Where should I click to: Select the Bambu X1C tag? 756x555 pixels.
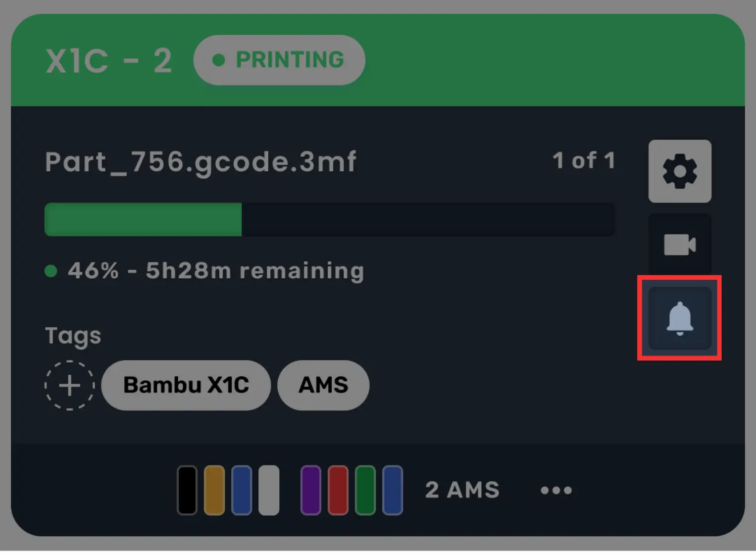[x=186, y=385]
